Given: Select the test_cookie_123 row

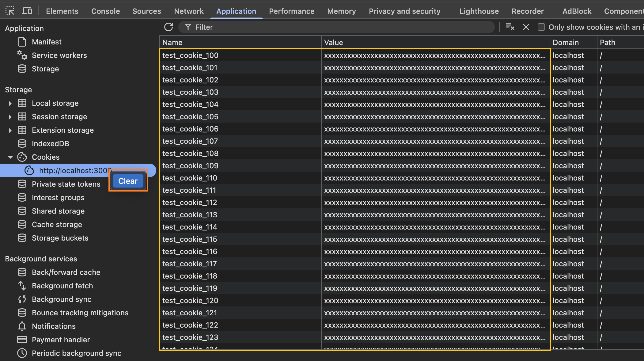Looking at the screenshot, I should 401,337.
